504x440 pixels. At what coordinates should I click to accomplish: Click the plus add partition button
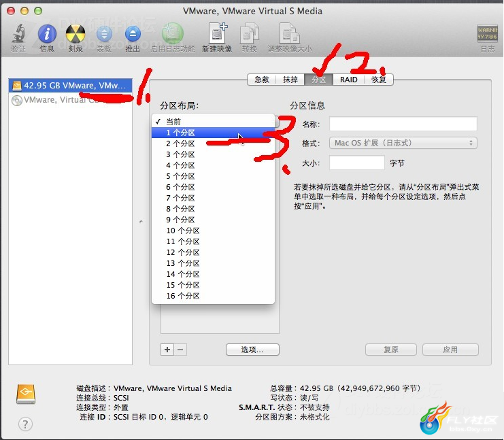pyautogui.click(x=167, y=350)
